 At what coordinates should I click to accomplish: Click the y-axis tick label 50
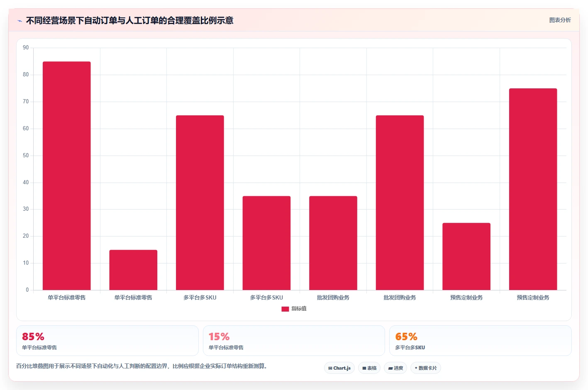tap(26, 156)
